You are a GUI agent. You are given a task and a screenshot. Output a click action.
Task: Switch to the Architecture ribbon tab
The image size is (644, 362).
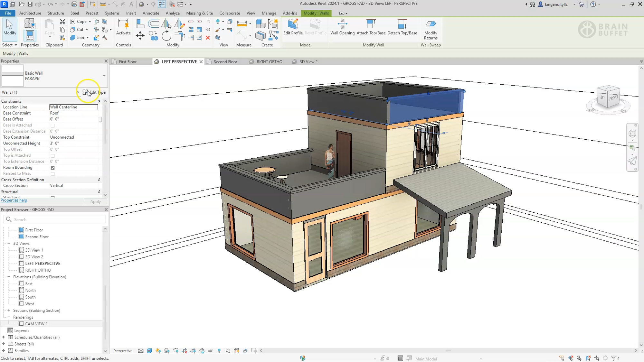point(30,13)
